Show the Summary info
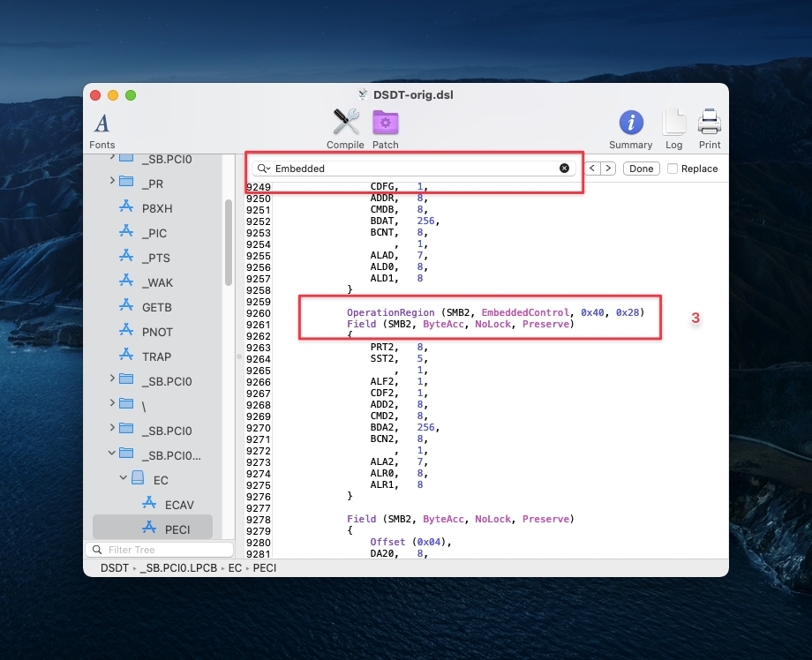The width and height of the screenshot is (812, 660). tap(630, 129)
